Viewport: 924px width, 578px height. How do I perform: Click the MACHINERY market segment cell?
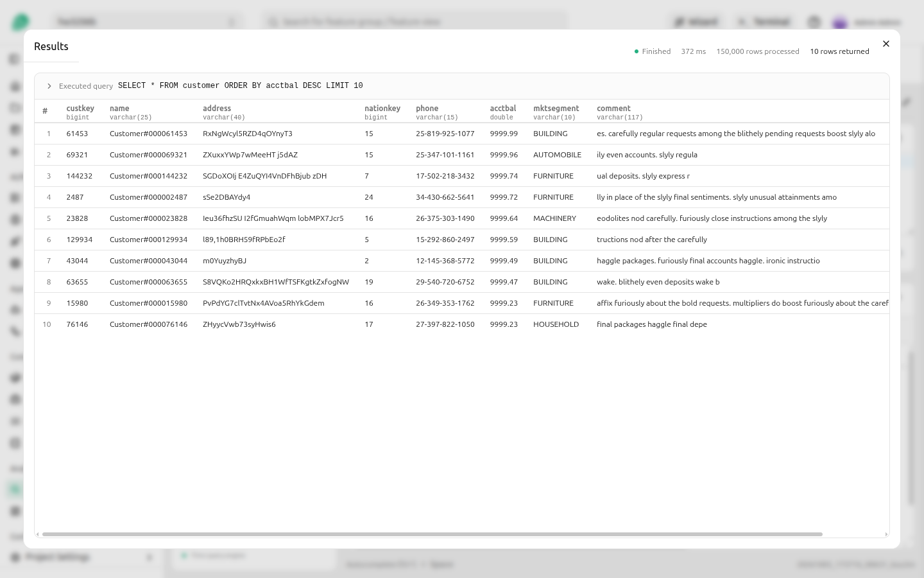pyautogui.click(x=554, y=218)
